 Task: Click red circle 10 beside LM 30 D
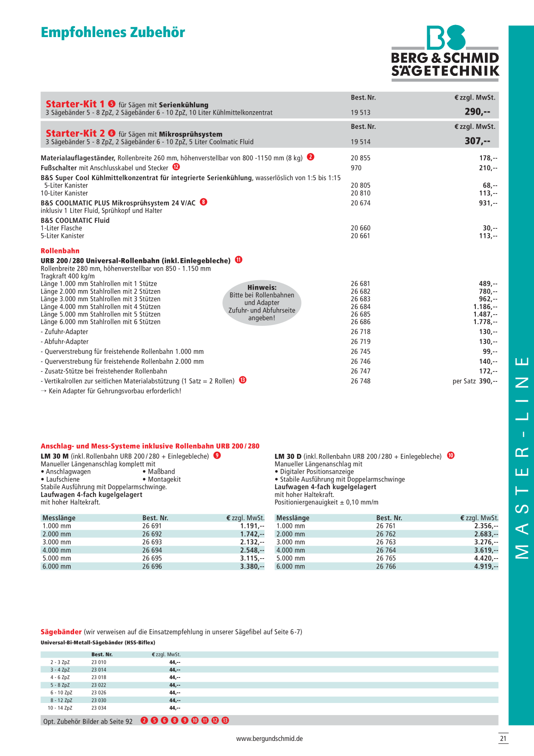[x=450, y=456]
